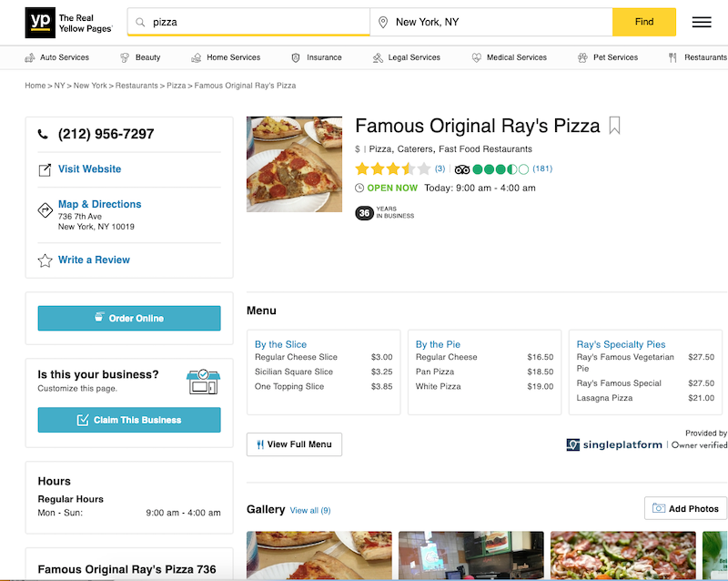Click the By the Slice menu link
The width and height of the screenshot is (728, 581).
281,344
